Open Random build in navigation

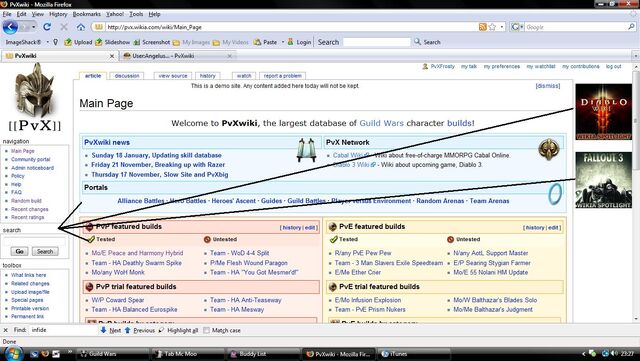[26, 201]
